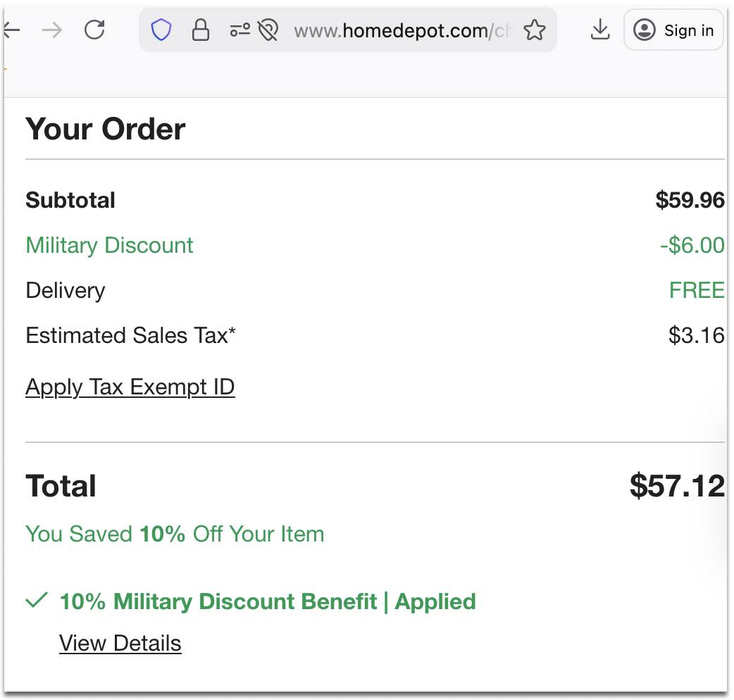This screenshot has width=734, height=700.
Task: Click the Military Discount line label
Action: pyautogui.click(x=109, y=245)
